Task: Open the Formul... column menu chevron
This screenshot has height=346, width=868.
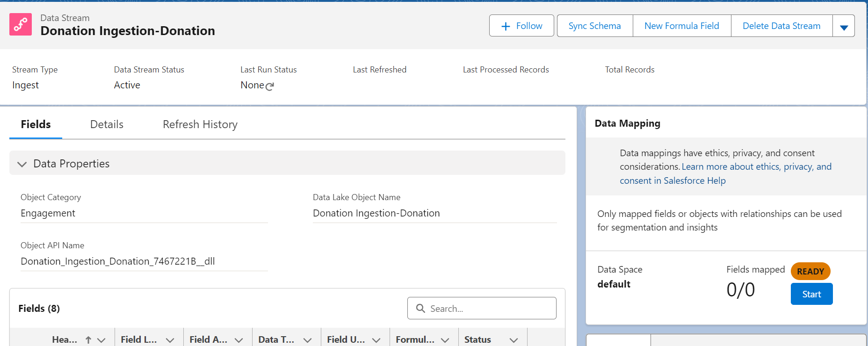Action: pos(445,340)
